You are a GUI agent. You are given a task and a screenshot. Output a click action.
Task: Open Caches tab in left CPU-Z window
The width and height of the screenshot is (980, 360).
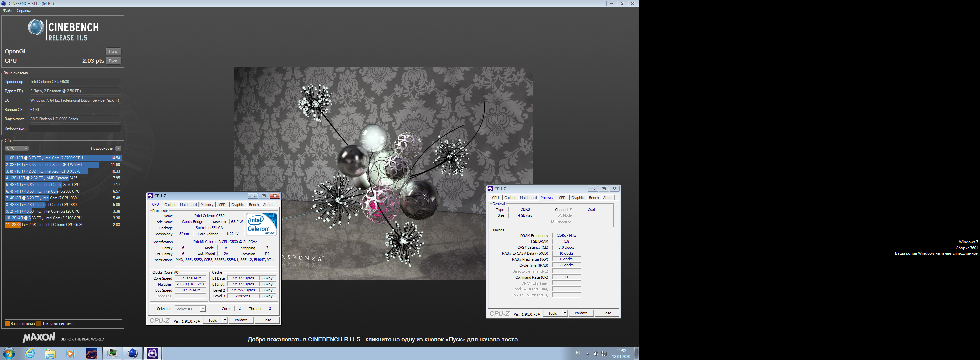pyautogui.click(x=170, y=205)
